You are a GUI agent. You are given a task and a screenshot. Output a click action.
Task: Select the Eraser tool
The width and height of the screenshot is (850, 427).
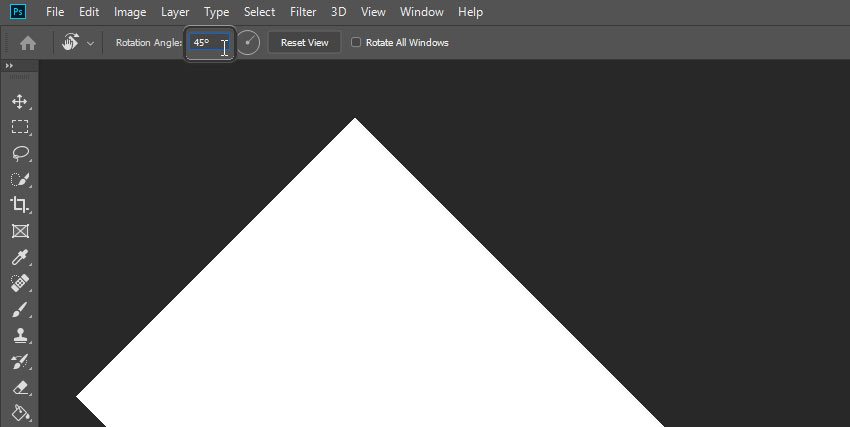click(20, 387)
